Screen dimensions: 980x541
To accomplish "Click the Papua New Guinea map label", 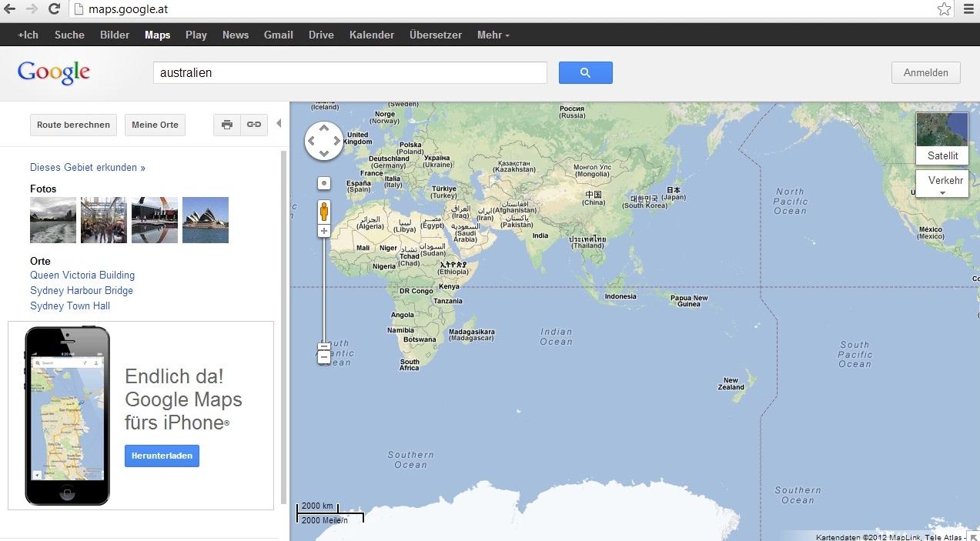I will [689, 301].
